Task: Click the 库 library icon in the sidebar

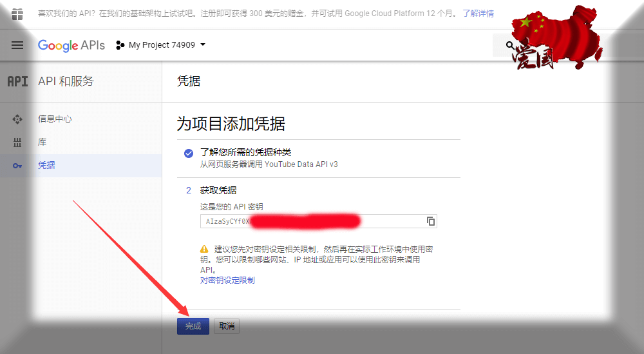Action: coord(17,143)
